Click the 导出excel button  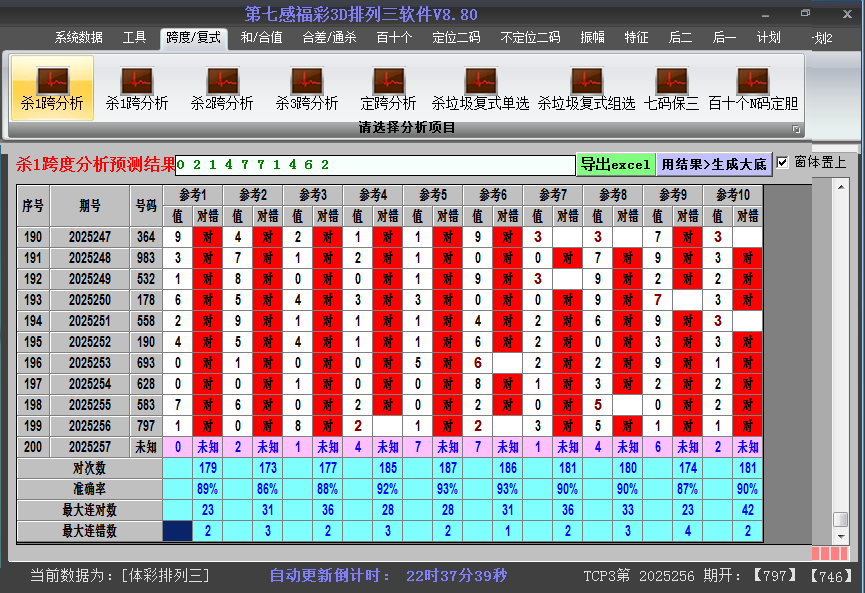tap(615, 164)
